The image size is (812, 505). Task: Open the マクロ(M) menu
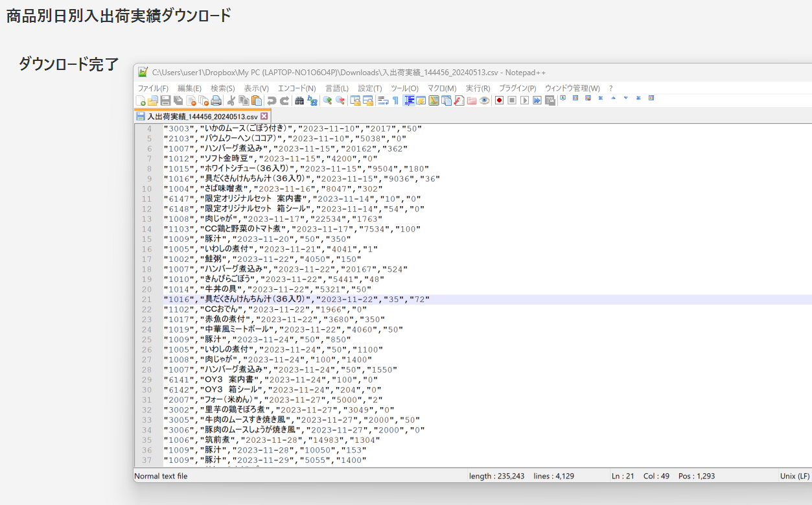(442, 88)
